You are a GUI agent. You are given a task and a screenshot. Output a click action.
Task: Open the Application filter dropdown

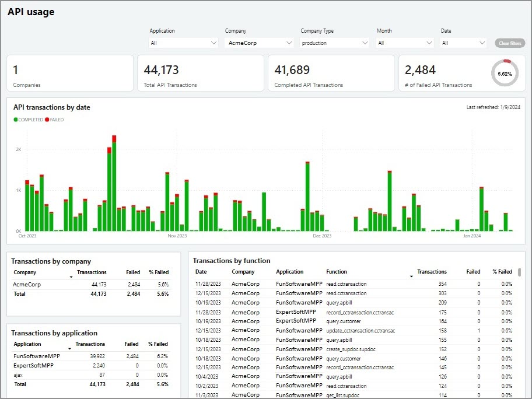point(184,43)
